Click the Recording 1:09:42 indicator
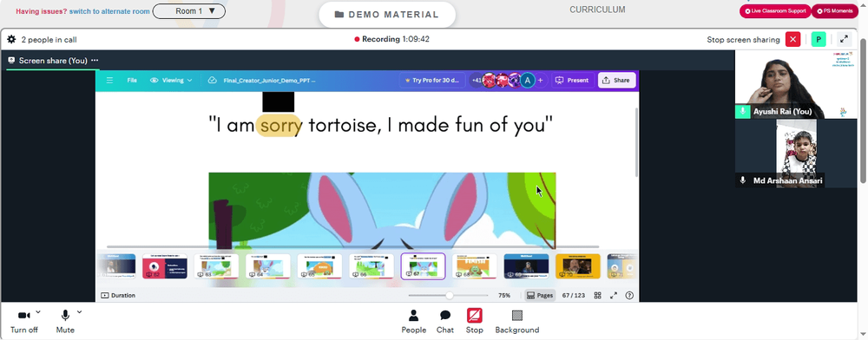The height and width of the screenshot is (340, 868). pos(392,39)
